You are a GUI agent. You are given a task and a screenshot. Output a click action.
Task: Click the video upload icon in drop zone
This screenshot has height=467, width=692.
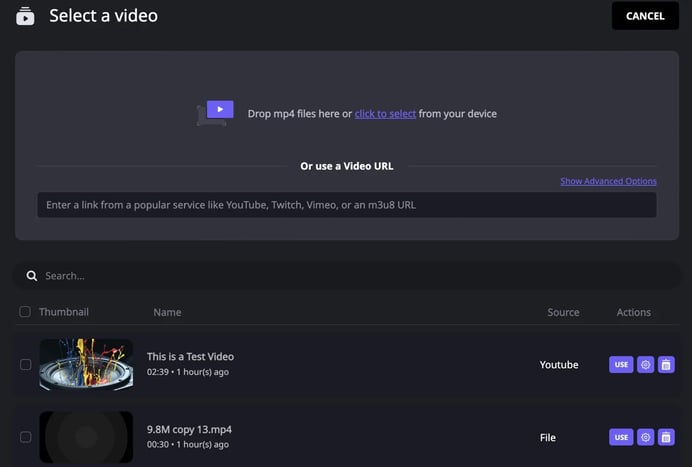[x=215, y=112]
